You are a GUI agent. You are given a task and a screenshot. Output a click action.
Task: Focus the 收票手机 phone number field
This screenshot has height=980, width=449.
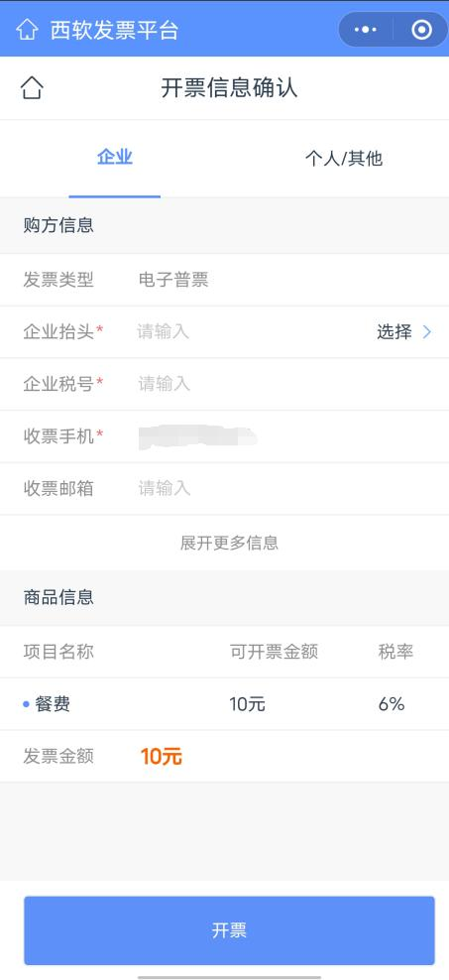coord(284,436)
